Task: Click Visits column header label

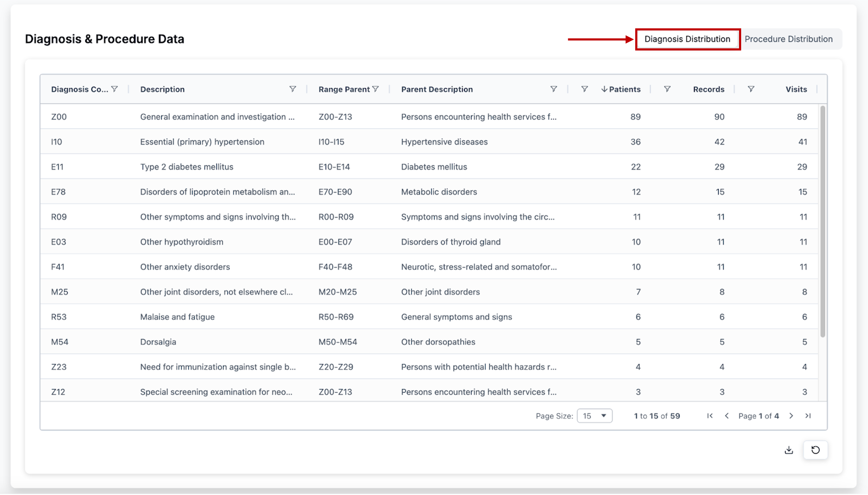Action: pos(796,89)
